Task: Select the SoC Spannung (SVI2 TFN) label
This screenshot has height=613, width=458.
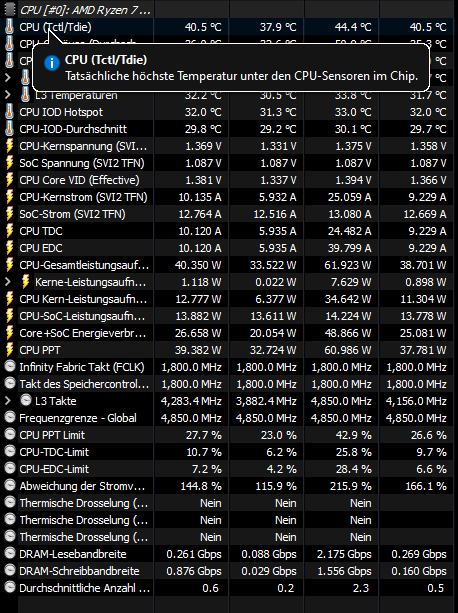Action: [x=82, y=163]
